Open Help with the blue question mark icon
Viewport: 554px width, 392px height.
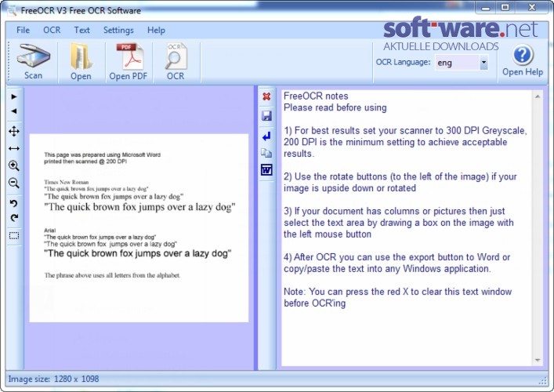pyautogui.click(x=523, y=55)
